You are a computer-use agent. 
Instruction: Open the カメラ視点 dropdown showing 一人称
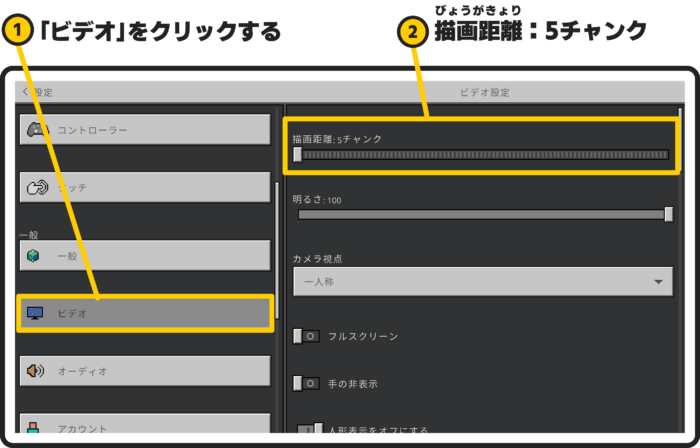[480, 282]
